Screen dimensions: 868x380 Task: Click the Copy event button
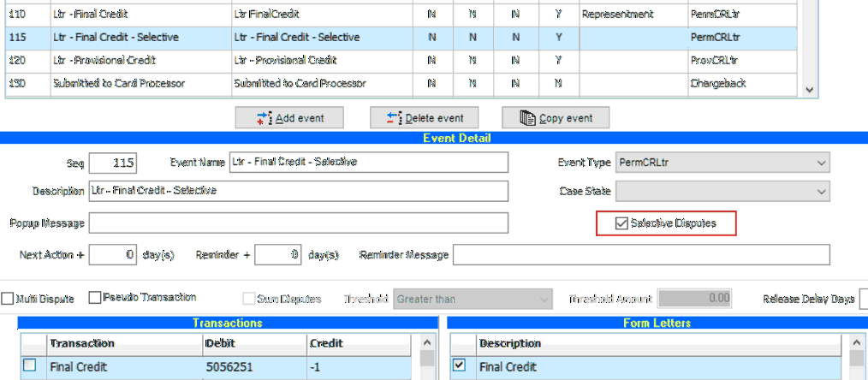pos(556,118)
